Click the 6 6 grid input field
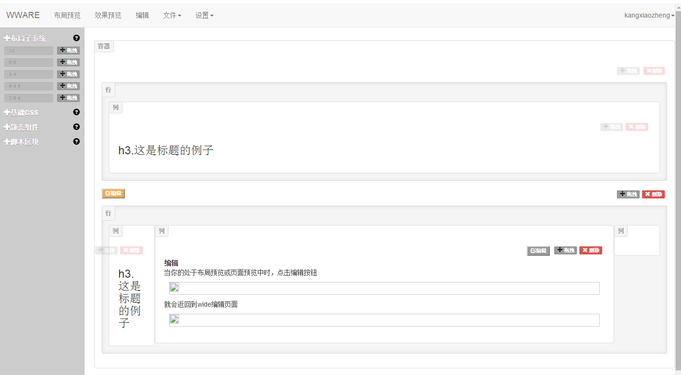Viewport: 681px width, 375px height. click(29, 62)
